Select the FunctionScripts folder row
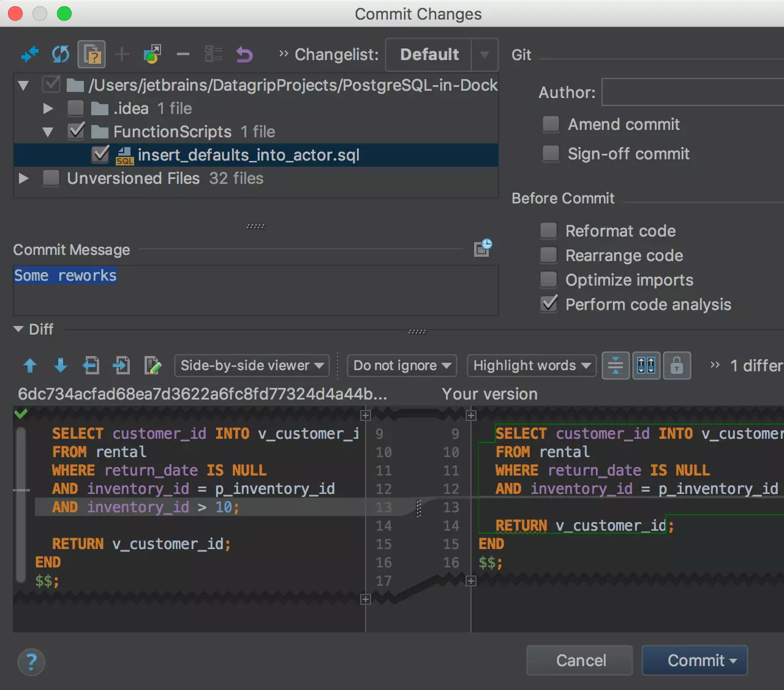The width and height of the screenshot is (784, 690). 171,132
